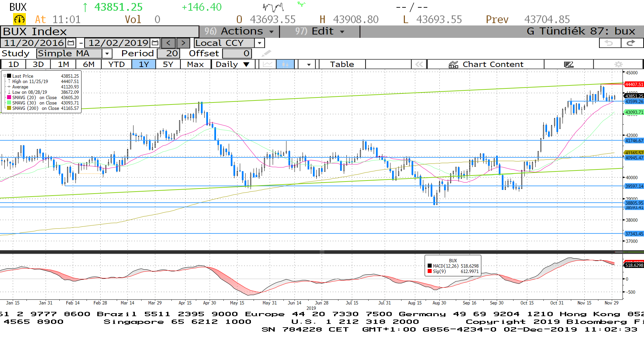
Task: Collapse the Last Price legend tree
Action: point(5,76)
